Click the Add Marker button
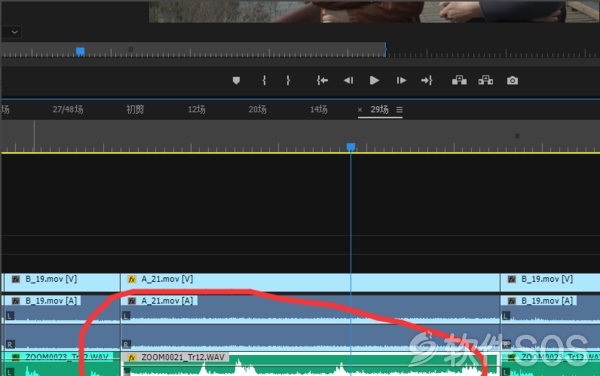 click(236, 80)
